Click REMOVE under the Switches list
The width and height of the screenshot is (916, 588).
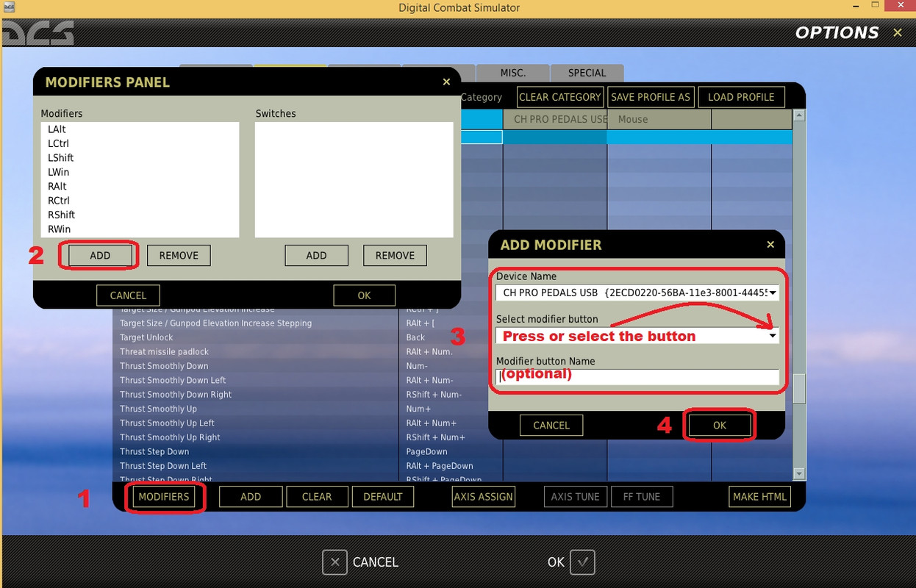pyautogui.click(x=395, y=256)
